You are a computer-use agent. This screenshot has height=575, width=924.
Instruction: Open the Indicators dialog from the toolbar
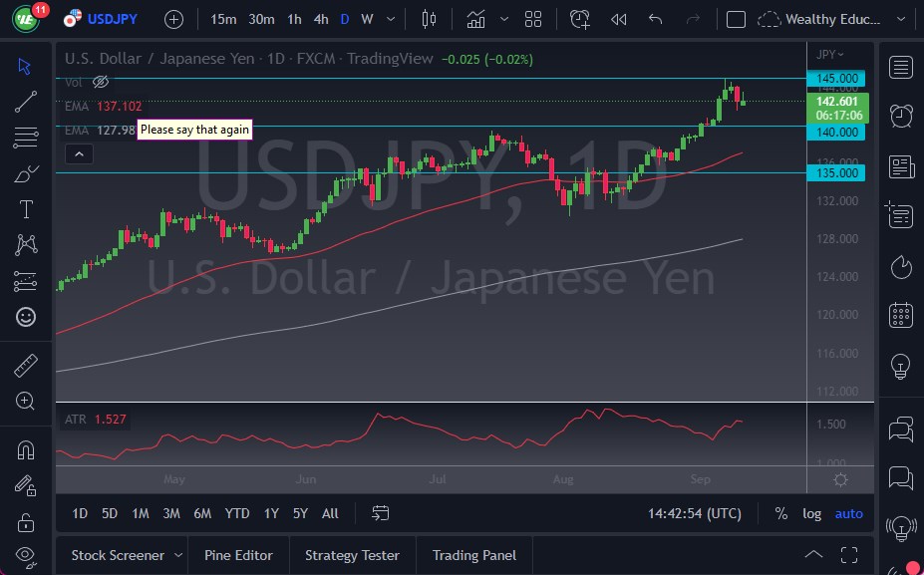pyautogui.click(x=475, y=18)
